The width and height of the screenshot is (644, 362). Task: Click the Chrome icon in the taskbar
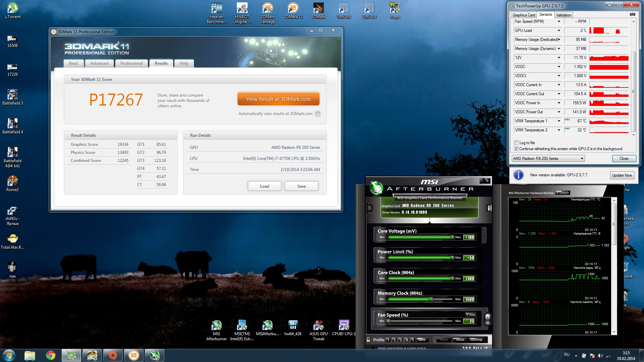[x=51, y=355]
